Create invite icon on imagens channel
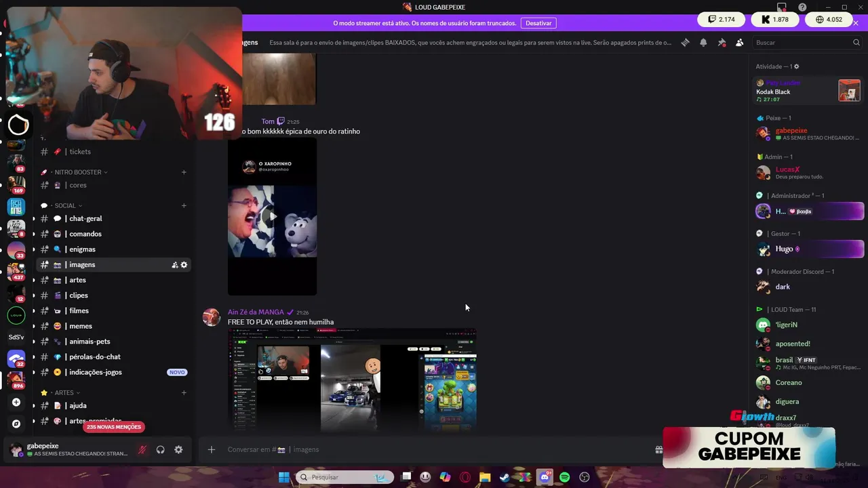868x488 pixels. [174, 265]
